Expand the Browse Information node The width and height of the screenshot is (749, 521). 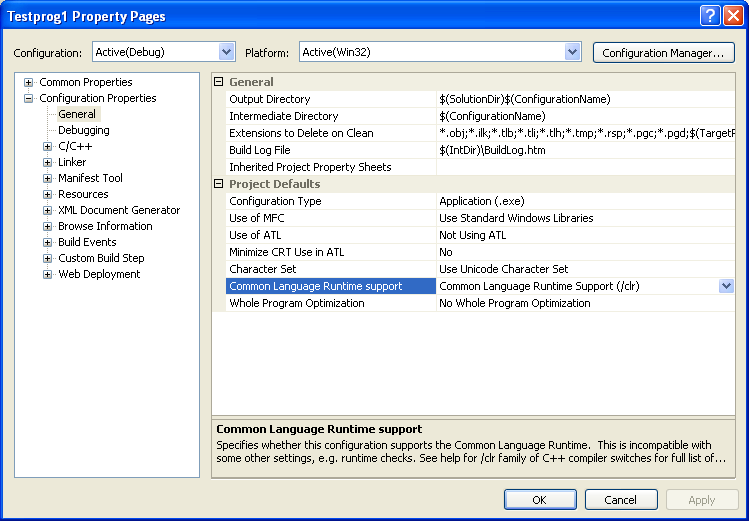(47, 226)
